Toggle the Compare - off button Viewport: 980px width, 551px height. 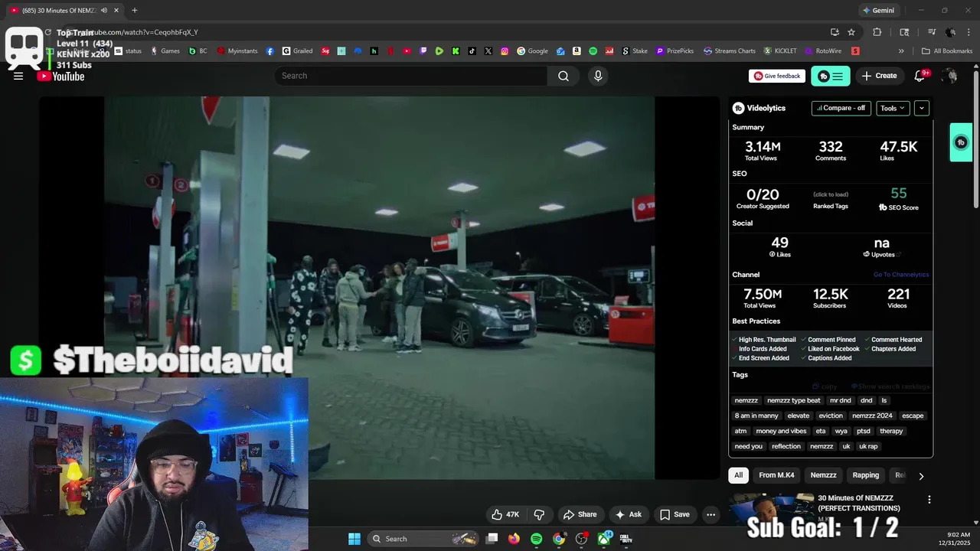coord(841,108)
